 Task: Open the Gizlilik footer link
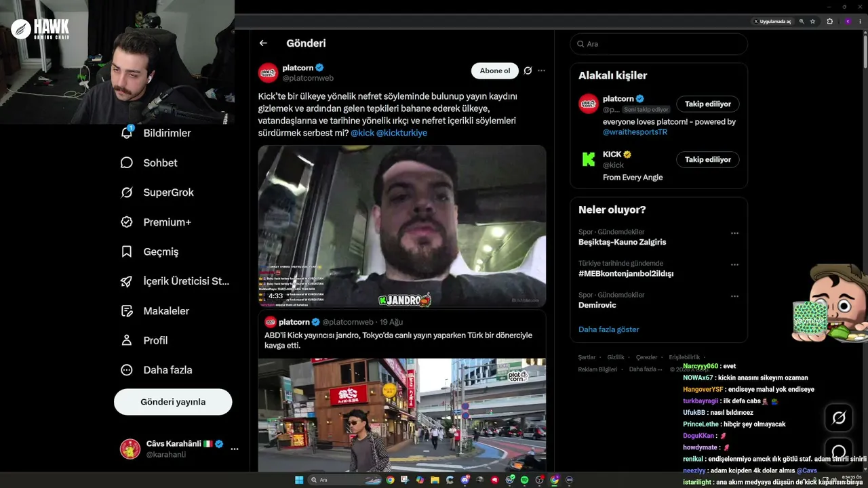click(616, 357)
